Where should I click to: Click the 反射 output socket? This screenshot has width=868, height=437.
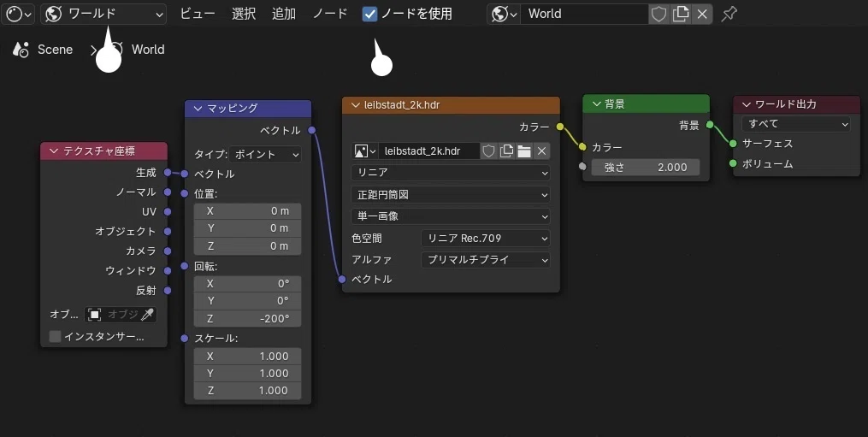point(168,290)
